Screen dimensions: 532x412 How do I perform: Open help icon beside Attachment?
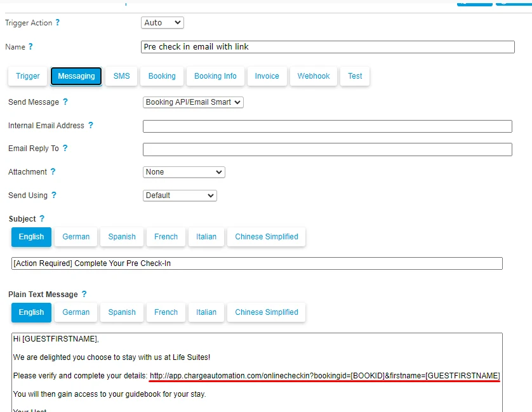pos(53,171)
